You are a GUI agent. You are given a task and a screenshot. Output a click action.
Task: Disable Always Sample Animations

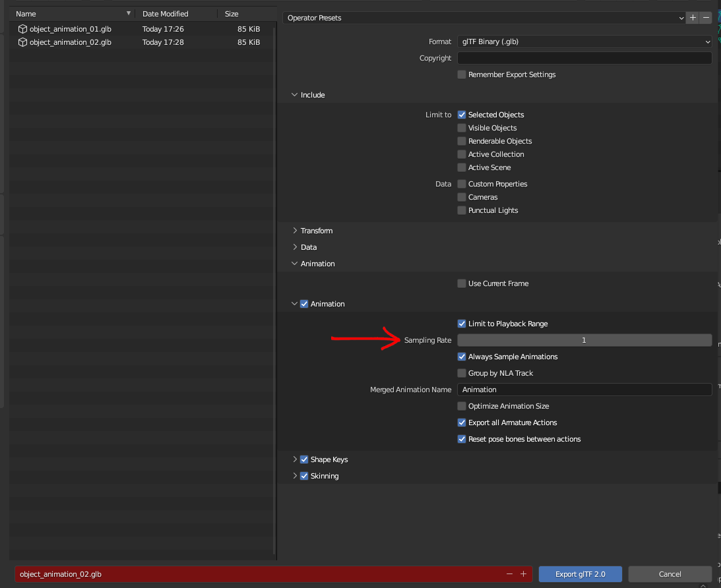pyautogui.click(x=462, y=357)
